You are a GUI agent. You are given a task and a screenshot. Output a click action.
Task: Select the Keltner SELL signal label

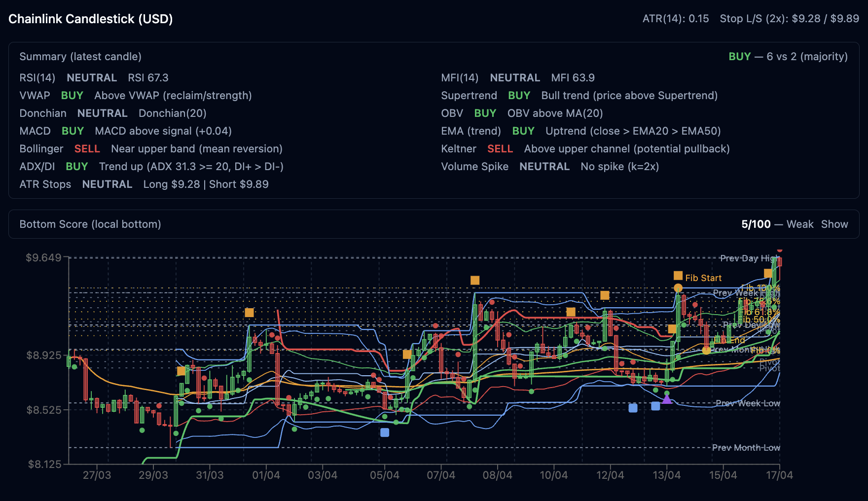(x=500, y=148)
